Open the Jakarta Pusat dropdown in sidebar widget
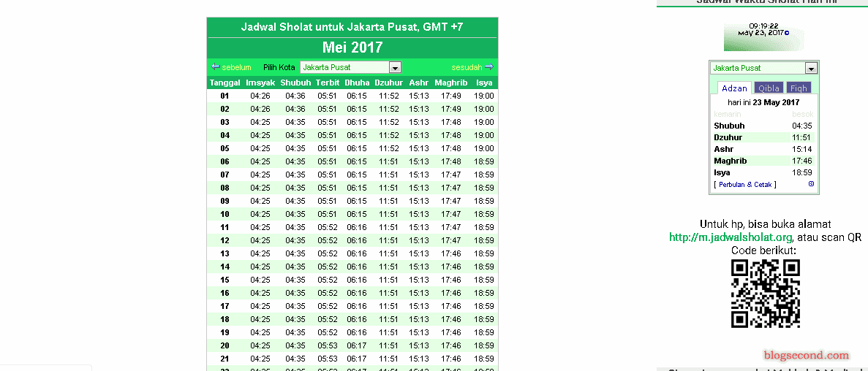 764,68
